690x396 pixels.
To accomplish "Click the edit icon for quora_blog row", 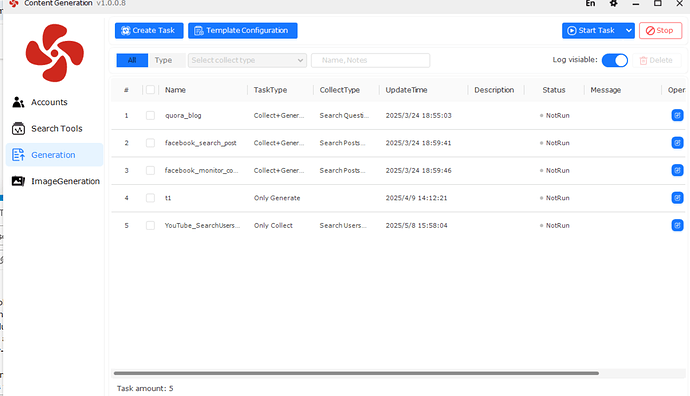I will point(677,115).
